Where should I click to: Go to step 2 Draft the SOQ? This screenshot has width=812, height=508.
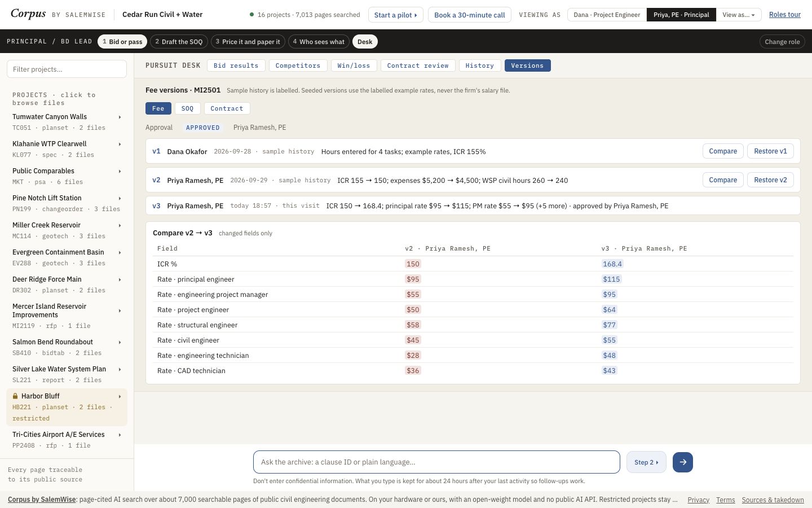click(x=179, y=42)
